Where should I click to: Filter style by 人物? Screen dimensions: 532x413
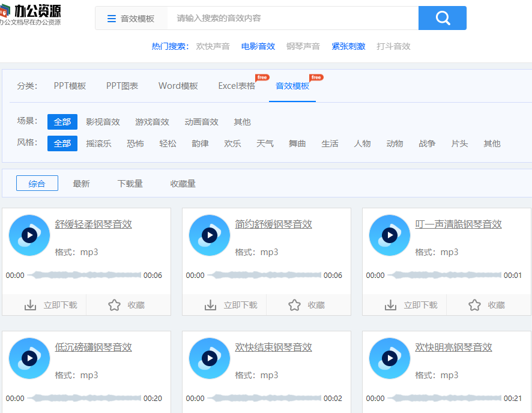[362, 143]
